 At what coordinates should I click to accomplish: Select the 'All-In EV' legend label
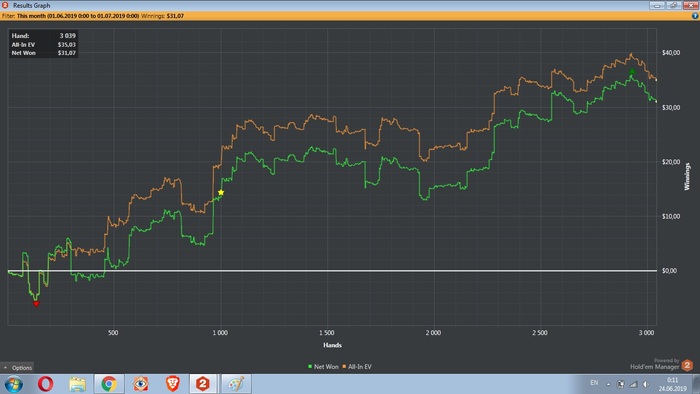pos(359,367)
